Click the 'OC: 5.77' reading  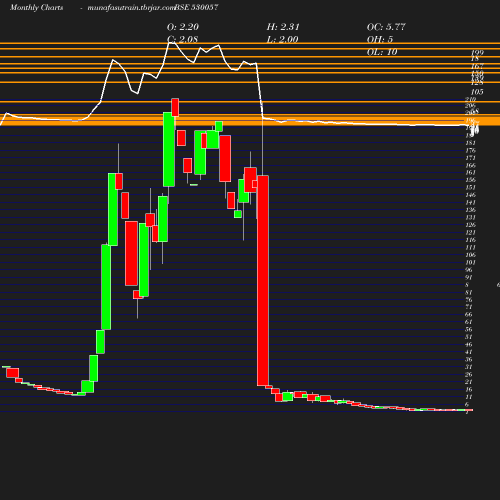coord(386,27)
